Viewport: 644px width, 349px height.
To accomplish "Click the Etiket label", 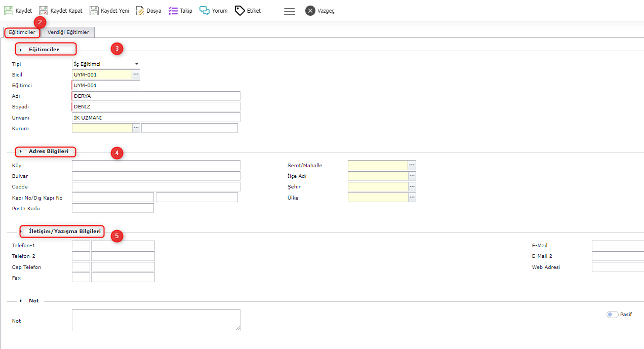I will (x=254, y=11).
